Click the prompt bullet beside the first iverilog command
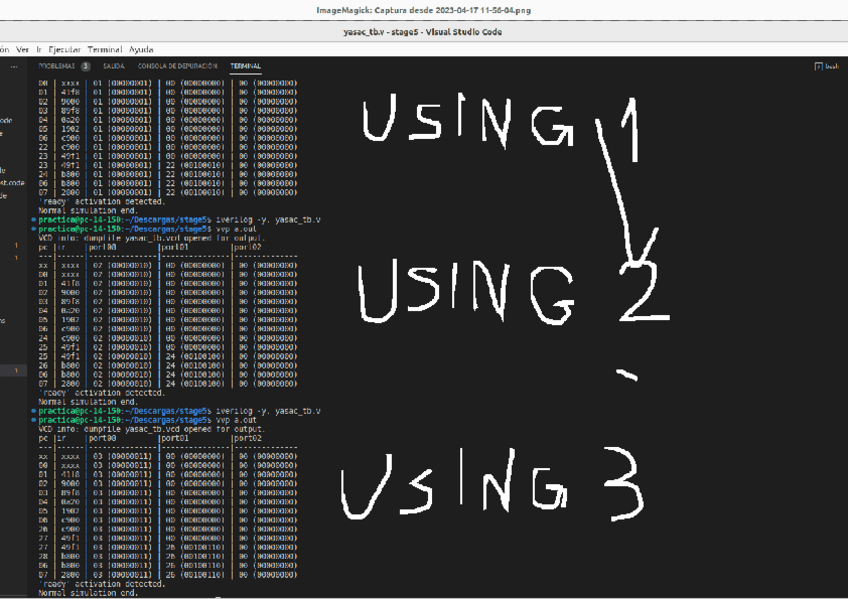Viewport: 848px width, 599px height. pyautogui.click(x=33, y=220)
